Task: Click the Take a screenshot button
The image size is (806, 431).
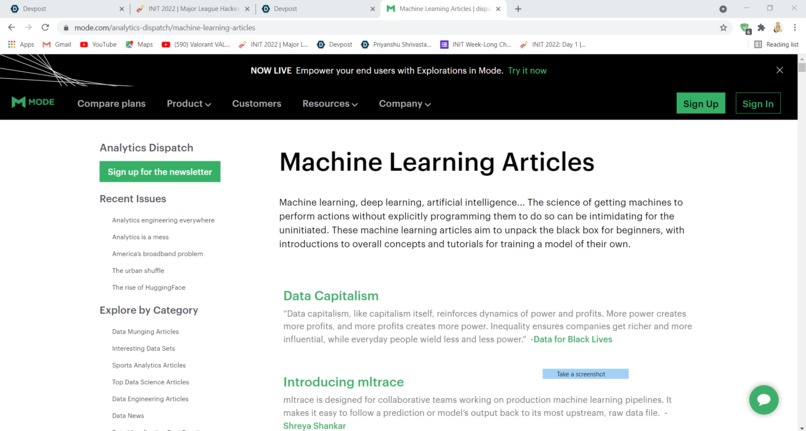Action: (585, 374)
